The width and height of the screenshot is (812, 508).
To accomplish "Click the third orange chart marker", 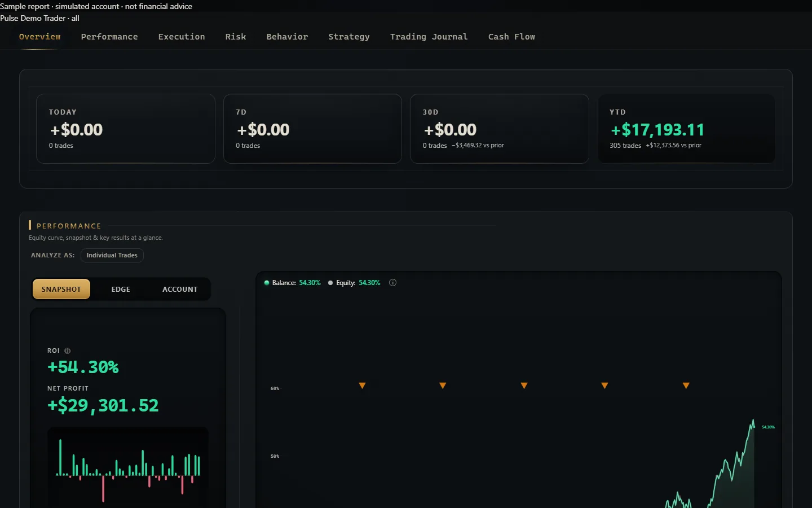I will pos(524,386).
